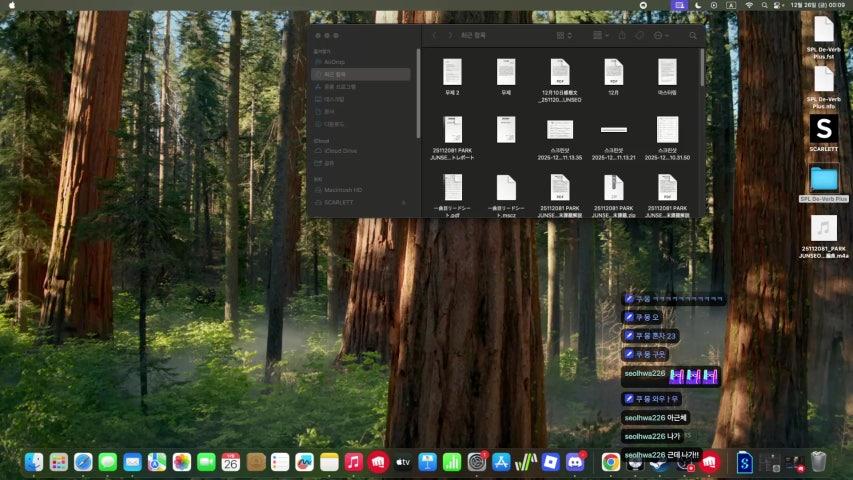853x480 pixels.
Task: Click the Share icon in Finder toolbar
Action: coord(621,35)
